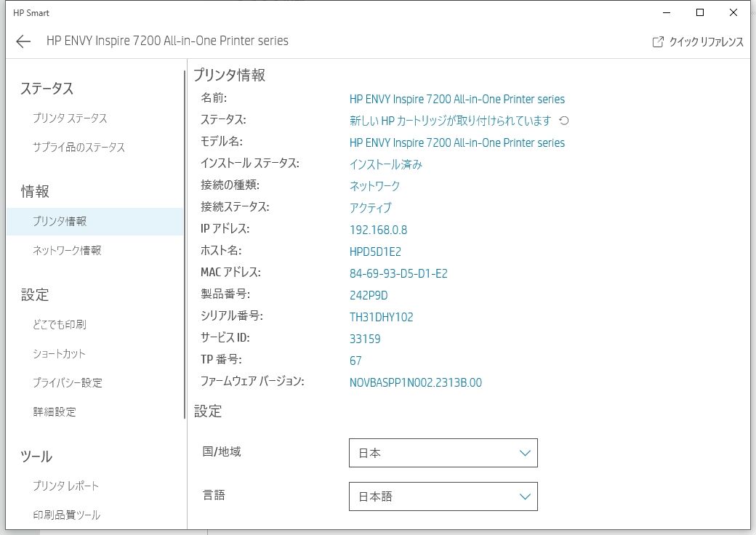Click host name value HPD5D1E2
Screen dimensions: 756x535
(375, 252)
